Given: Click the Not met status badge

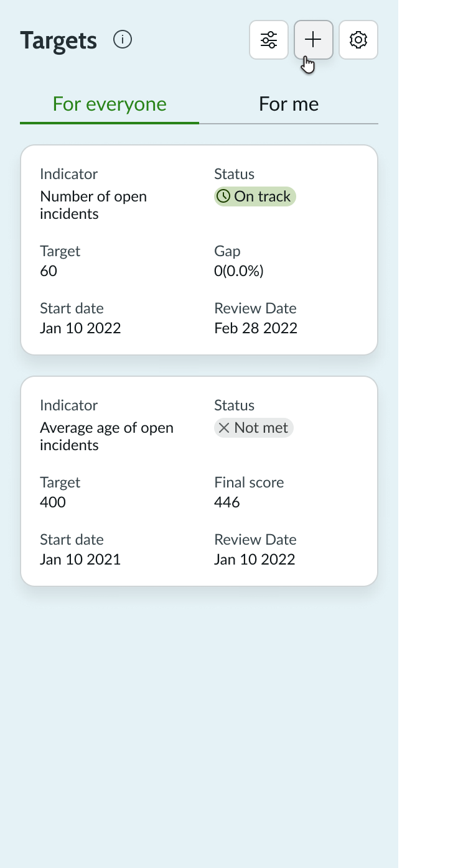Looking at the screenshot, I should pos(253,427).
